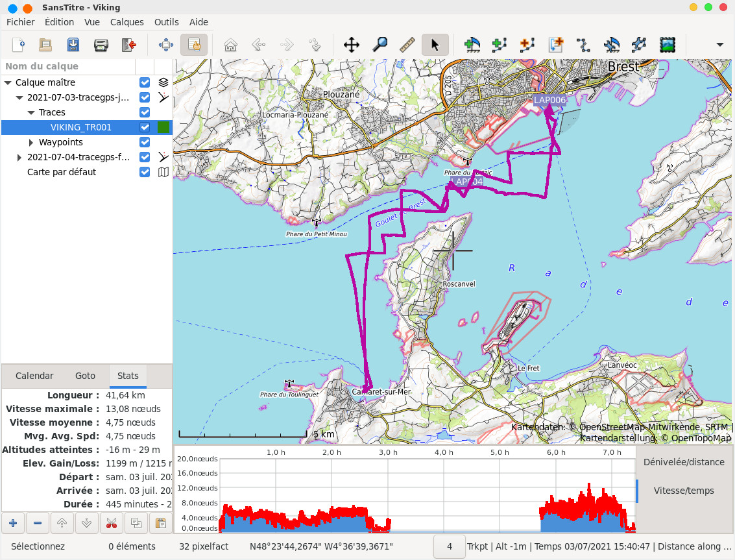Click the Georeferenced map image tool icon
The image size is (735, 560).
tap(667, 45)
